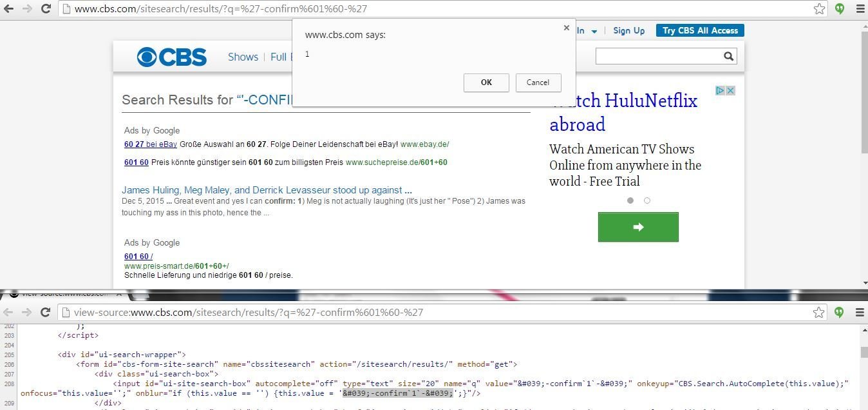This screenshot has width=868, height=410.
Task: Bookmark the page with the top star icon
Action: tap(819, 9)
